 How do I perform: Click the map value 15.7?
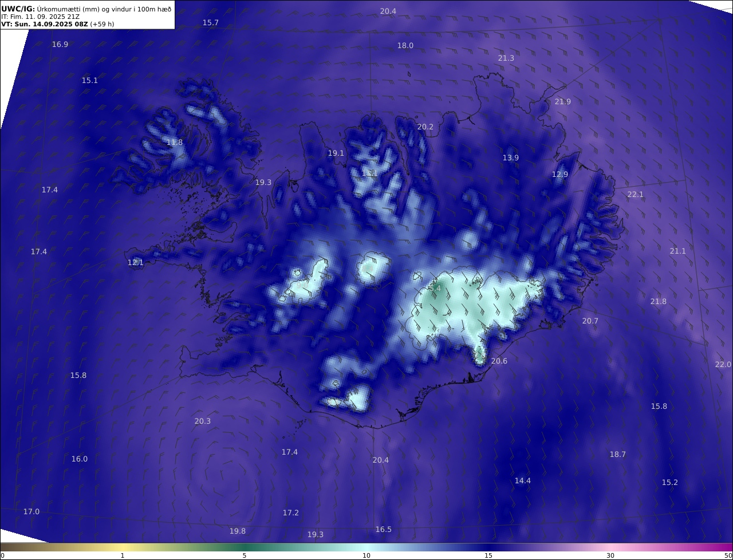[211, 22]
